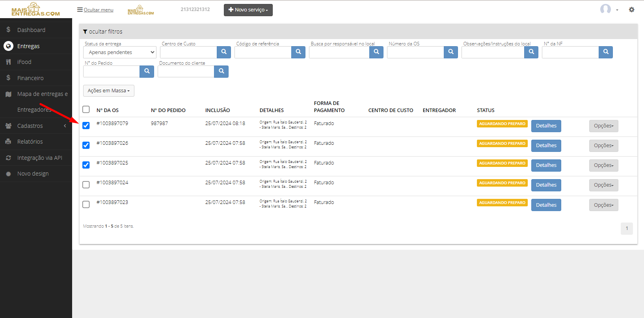Image resolution: width=644 pixels, height=318 pixels.
Task: Check order #1003897024 checkbox
Action: 86,185
